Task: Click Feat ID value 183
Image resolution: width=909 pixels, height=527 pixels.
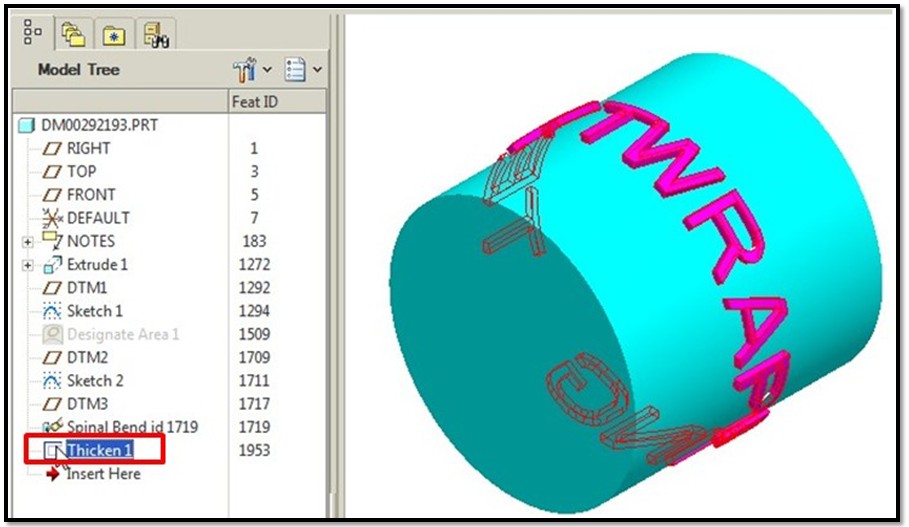Action: point(254,241)
